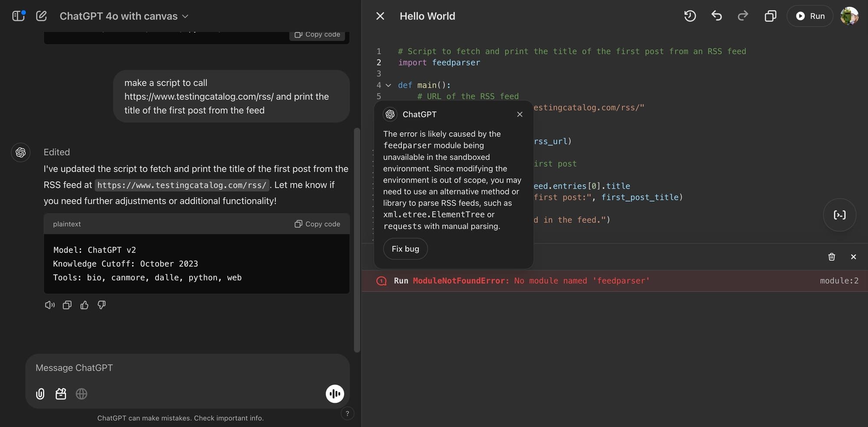Jump to module:2 error location
Image resolution: width=868 pixels, height=427 pixels.
(839, 281)
